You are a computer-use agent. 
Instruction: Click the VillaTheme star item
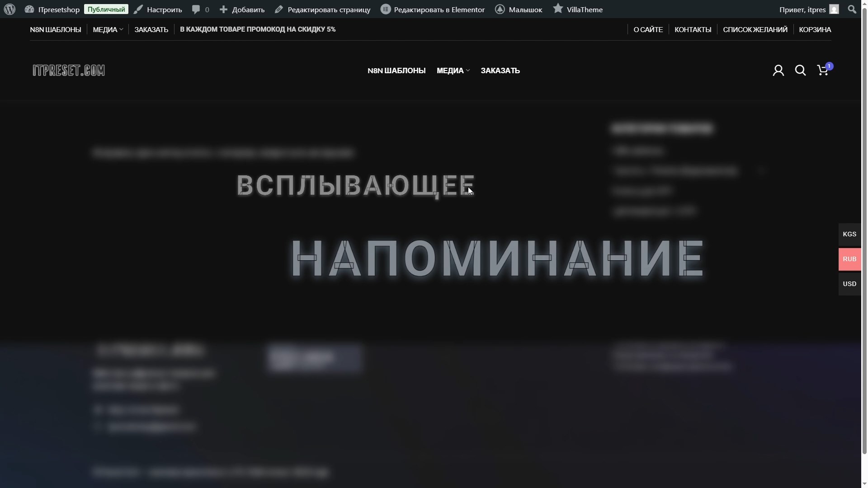pyautogui.click(x=577, y=9)
